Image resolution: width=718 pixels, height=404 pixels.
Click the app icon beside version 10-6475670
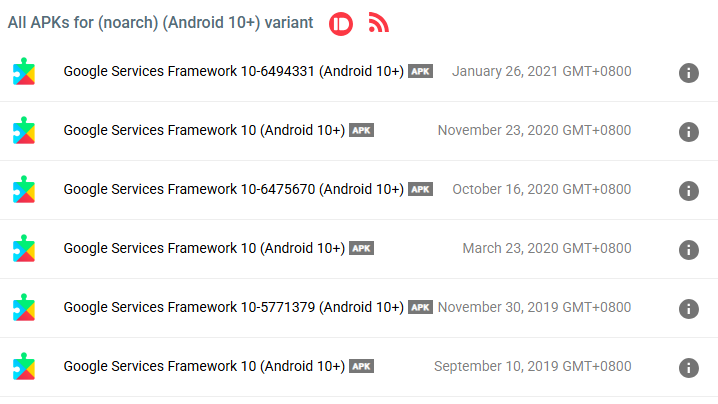(x=23, y=190)
